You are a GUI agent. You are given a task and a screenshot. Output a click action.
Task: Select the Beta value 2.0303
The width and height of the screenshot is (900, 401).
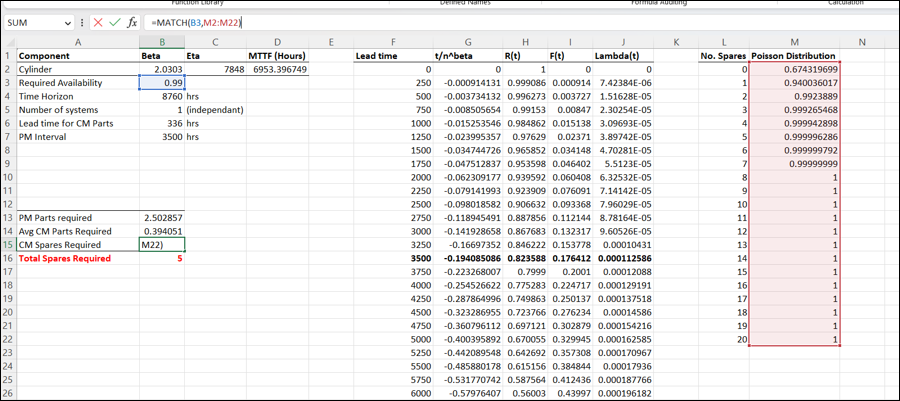pyautogui.click(x=162, y=69)
